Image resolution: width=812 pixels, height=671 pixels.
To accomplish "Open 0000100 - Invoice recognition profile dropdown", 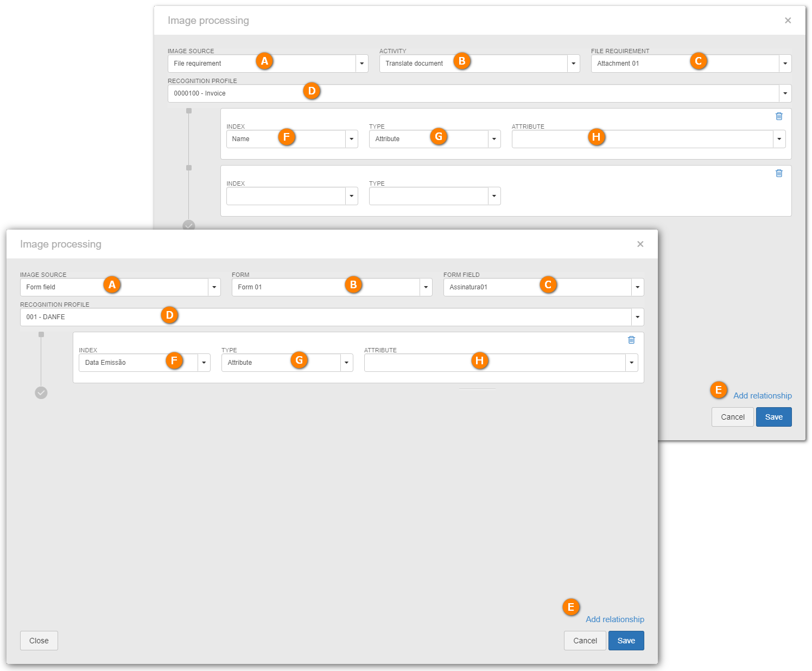I will pos(785,93).
